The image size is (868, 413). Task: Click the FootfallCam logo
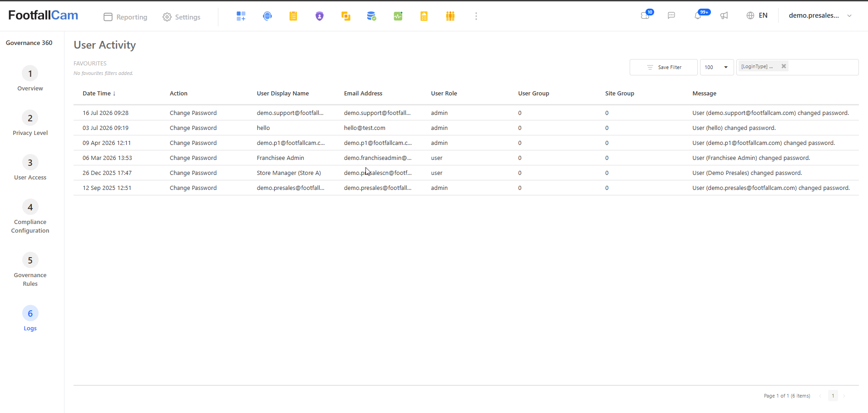tap(43, 15)
